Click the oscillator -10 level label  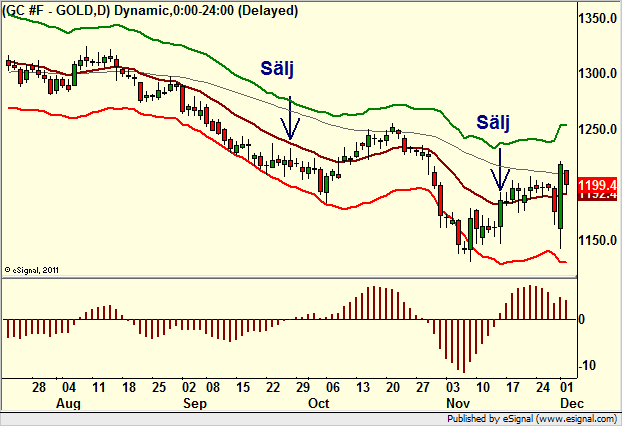click(587, 365)
